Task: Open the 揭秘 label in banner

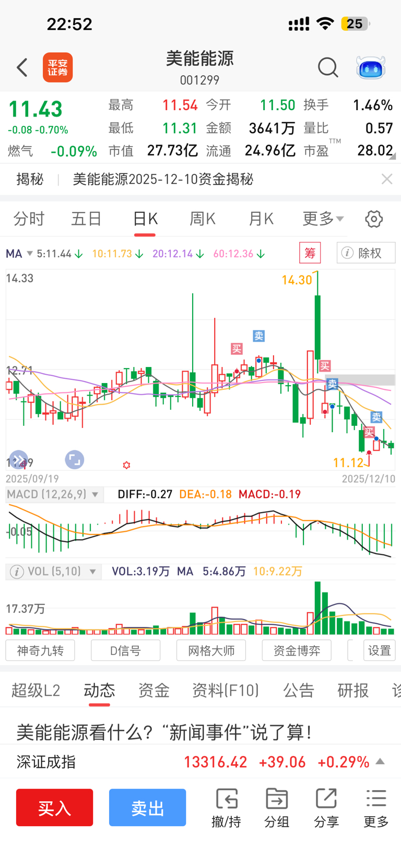Action: pos(30,179)
